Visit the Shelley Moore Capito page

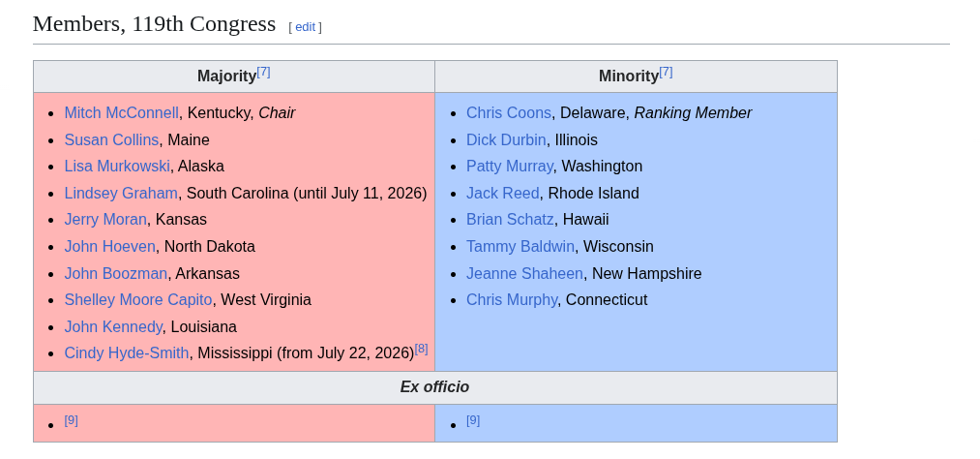[138, 299]
